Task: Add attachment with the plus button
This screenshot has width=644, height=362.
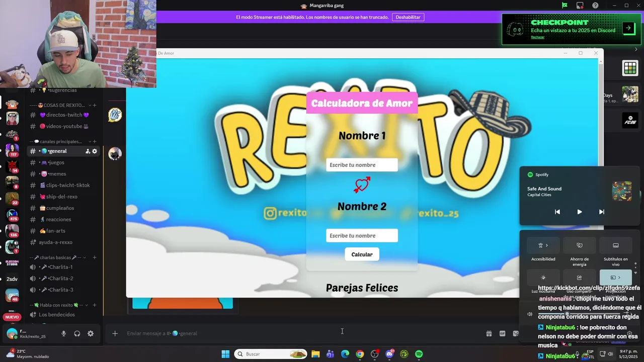Action: (115, 333)
